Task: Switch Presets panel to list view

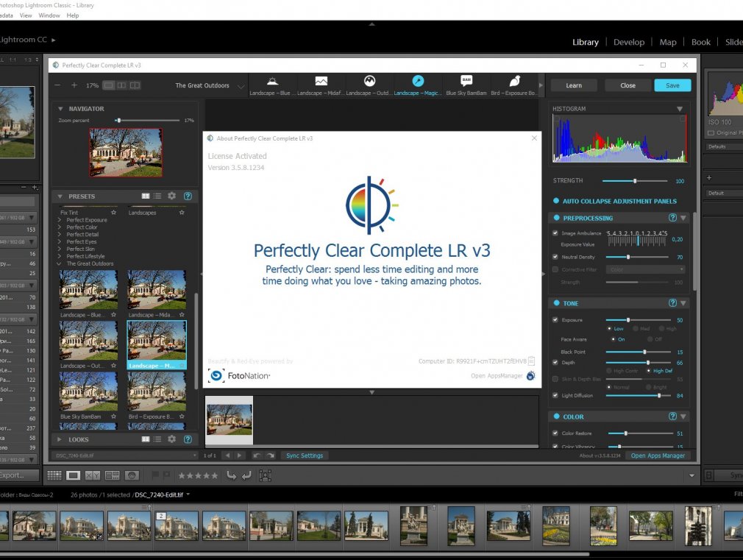Action: tap(157, 196)
